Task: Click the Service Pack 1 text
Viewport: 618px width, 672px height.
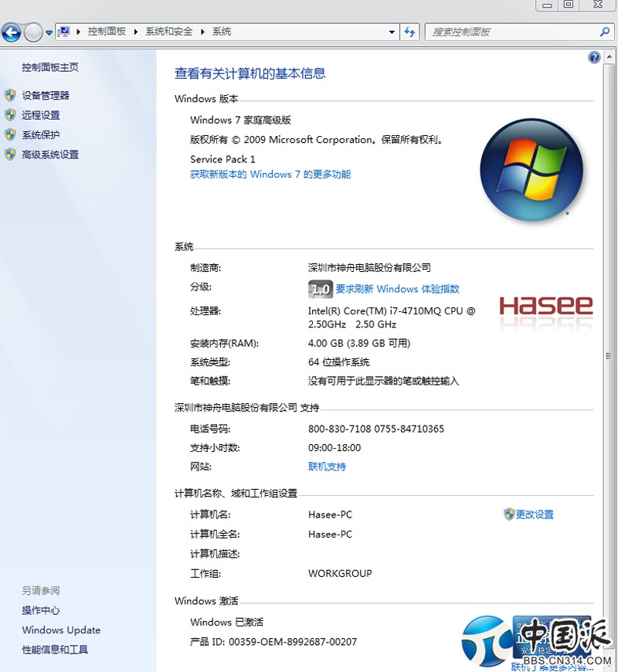Action: click(x=222, y=159)
